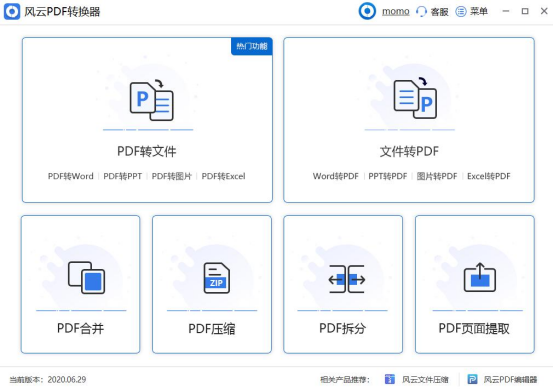The image size is (554, 390).
Task: Click the 菜单 list icon
Action: [461, 12]
